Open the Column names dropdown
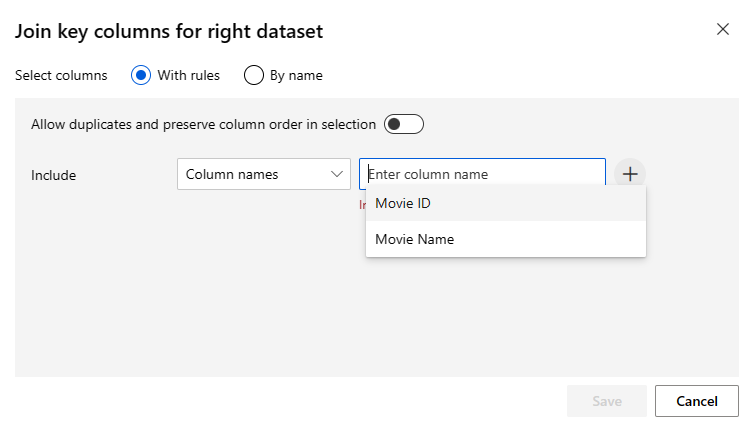The width and height of the screenshot is (755, 438). [263, 174]
